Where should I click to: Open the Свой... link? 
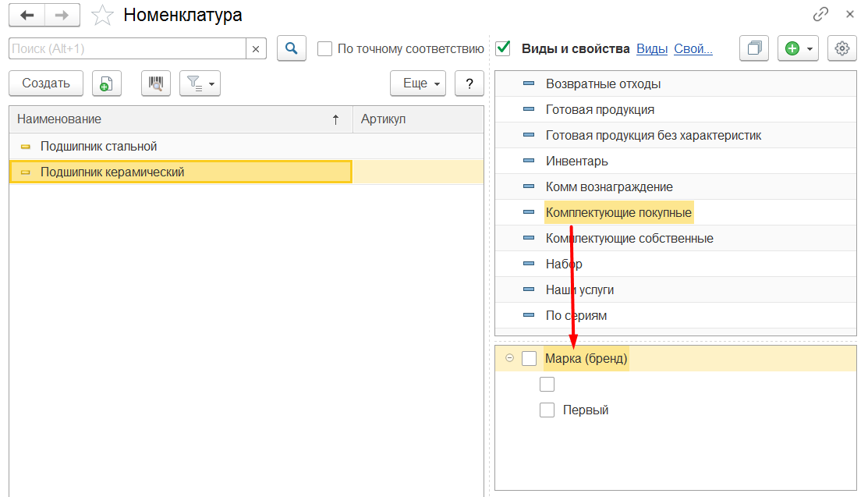pyautogui.click(x=693, y=48)
